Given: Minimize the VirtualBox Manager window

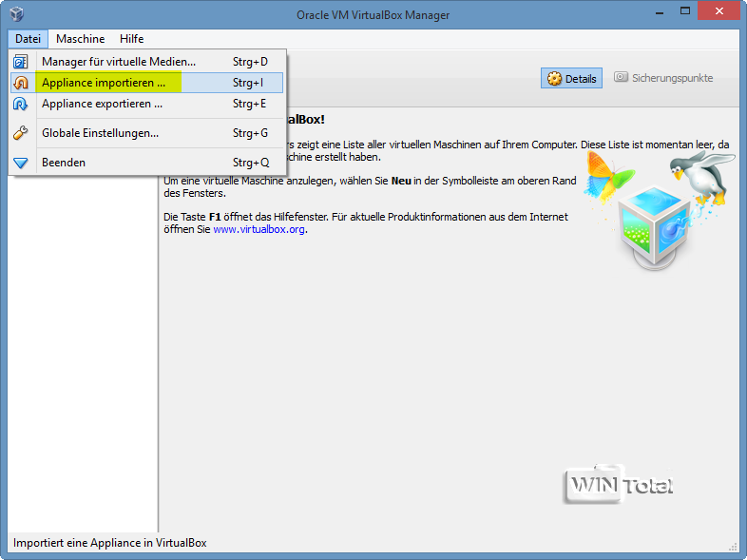Looking at the screenshot, I should (x=660, y=11).
